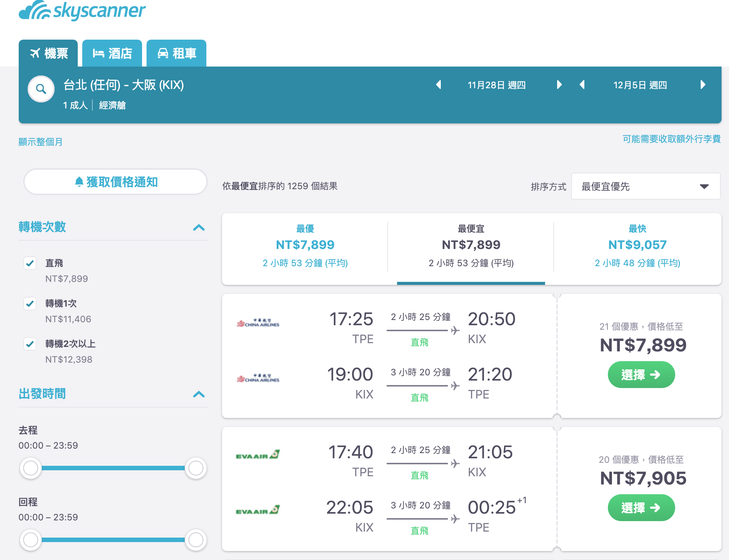Click the Skyscanner logo
Image resolution: width=729 pixels, height=560 pixels.
pos(82,10)
